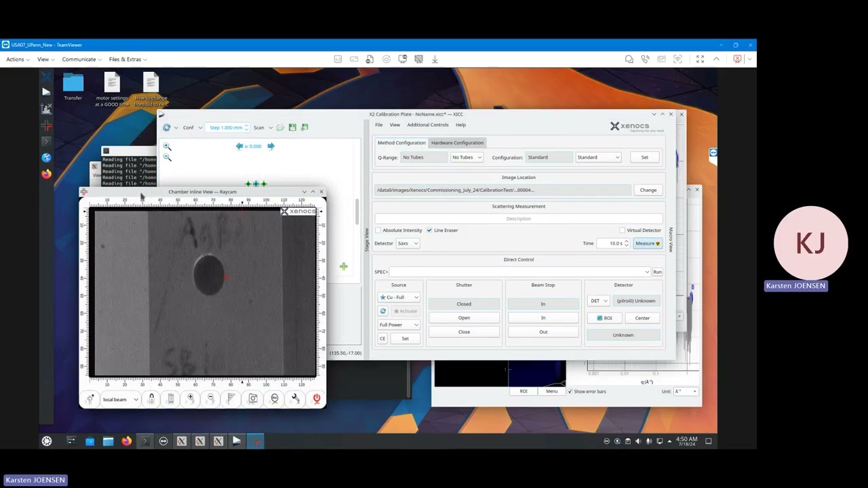
Task: Open the Cu - Full source dropdown
Action: (x=399, y=298)
